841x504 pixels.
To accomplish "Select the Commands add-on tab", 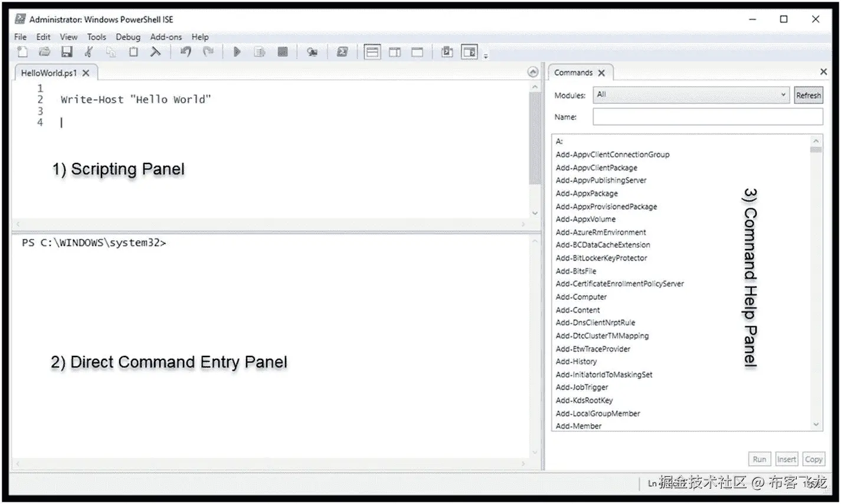I will (x=573, y=73).
